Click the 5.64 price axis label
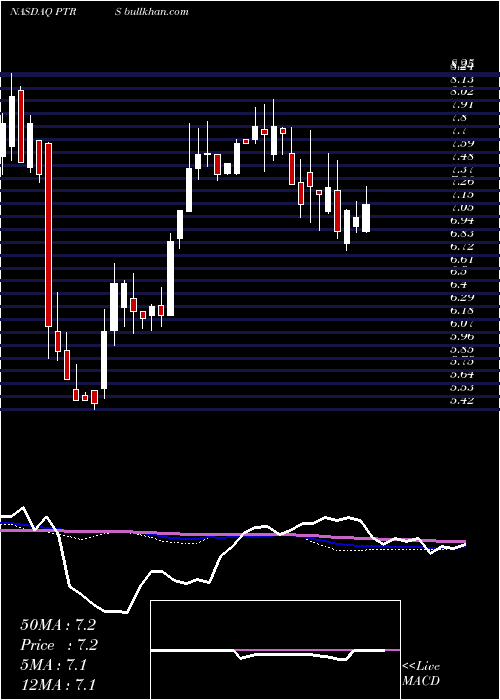 (x=462, y=375)
